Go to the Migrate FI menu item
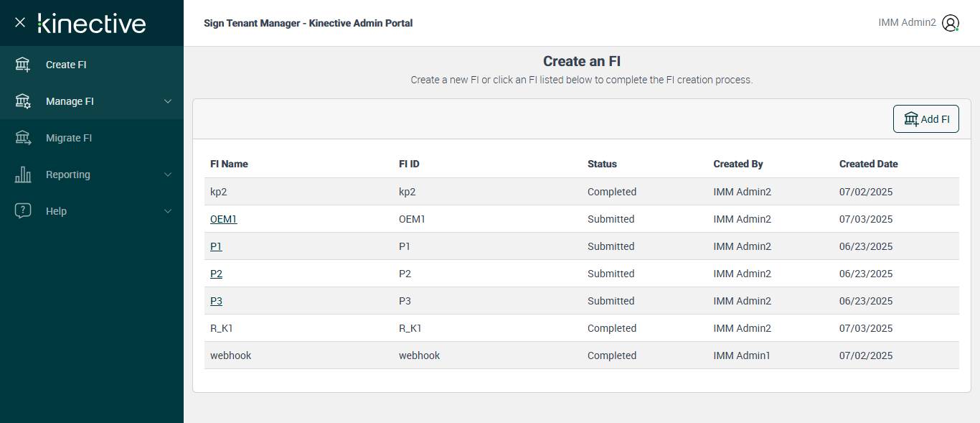Viewport: 980px width, 423px height. [69, 138]
